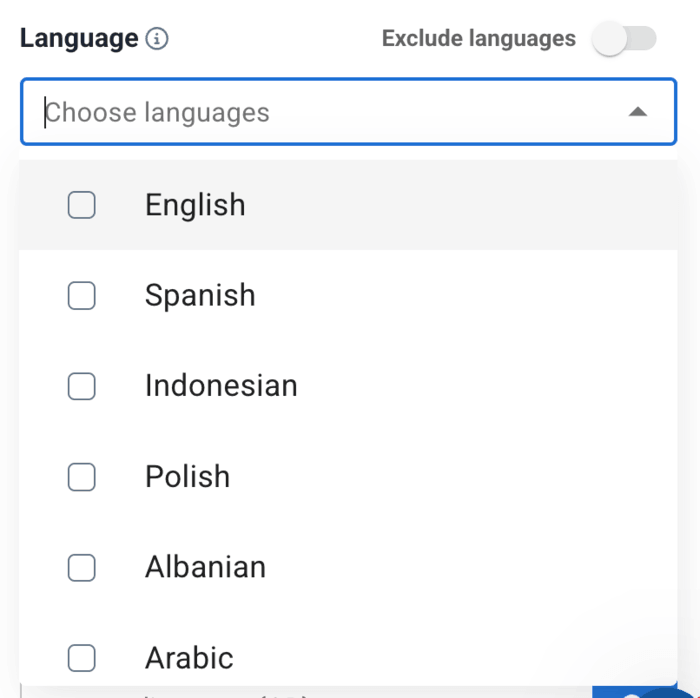Tick the Arabic checkbox
The height and width of the screenshot is (698, 700).
(x=82, y=657)
